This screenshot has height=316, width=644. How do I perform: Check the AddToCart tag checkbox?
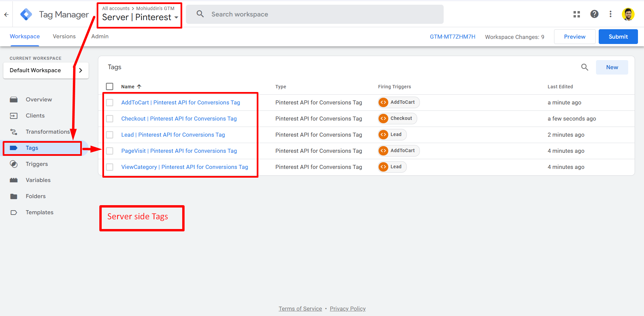tap(110, 102)
